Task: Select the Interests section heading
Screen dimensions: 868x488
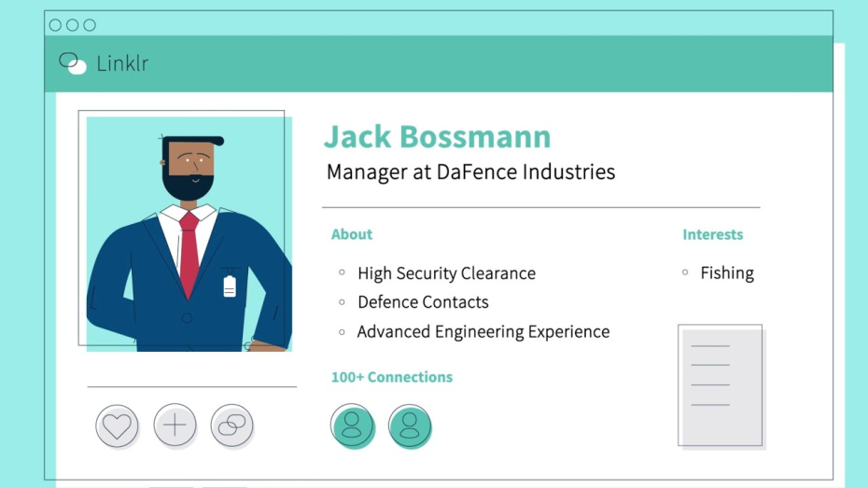Action: pos(713,234)
